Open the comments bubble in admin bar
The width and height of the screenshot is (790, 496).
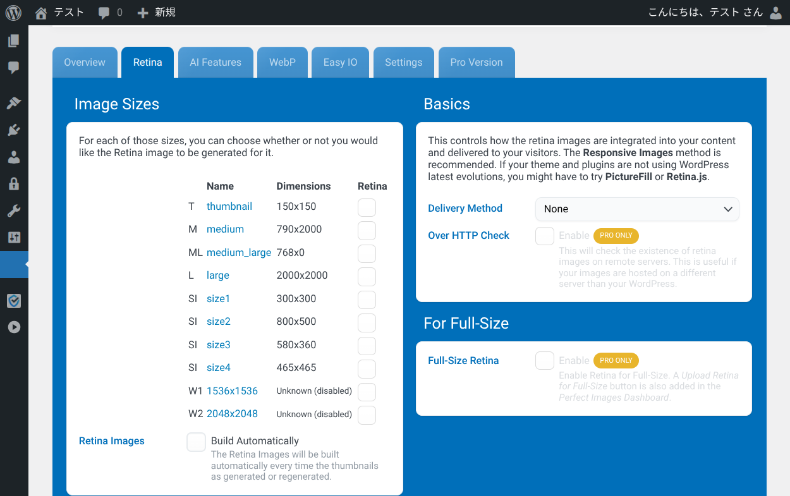pos(105,13)
